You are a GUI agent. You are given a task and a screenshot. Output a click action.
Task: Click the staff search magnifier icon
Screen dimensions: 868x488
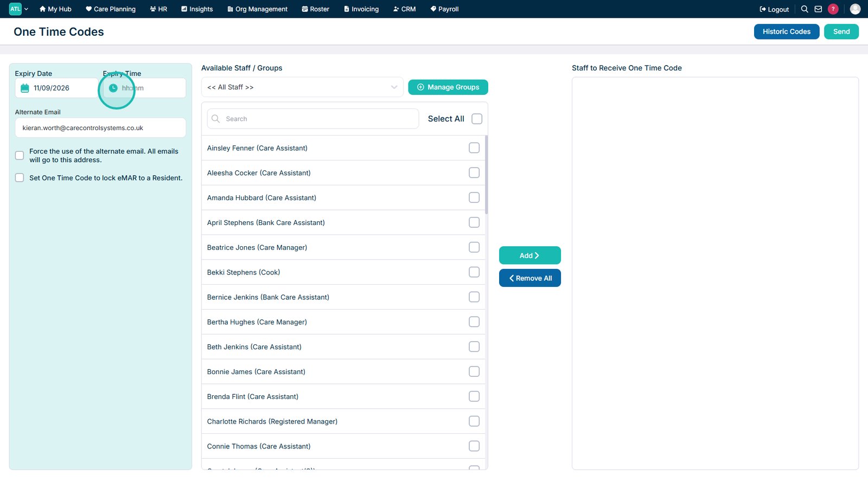click(215, 119)
